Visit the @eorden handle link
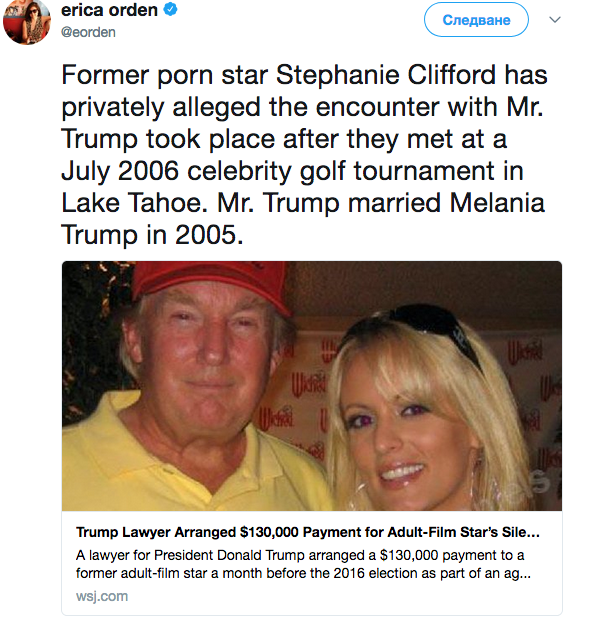This screenshot has height=630, width=602. pos(90,32)
